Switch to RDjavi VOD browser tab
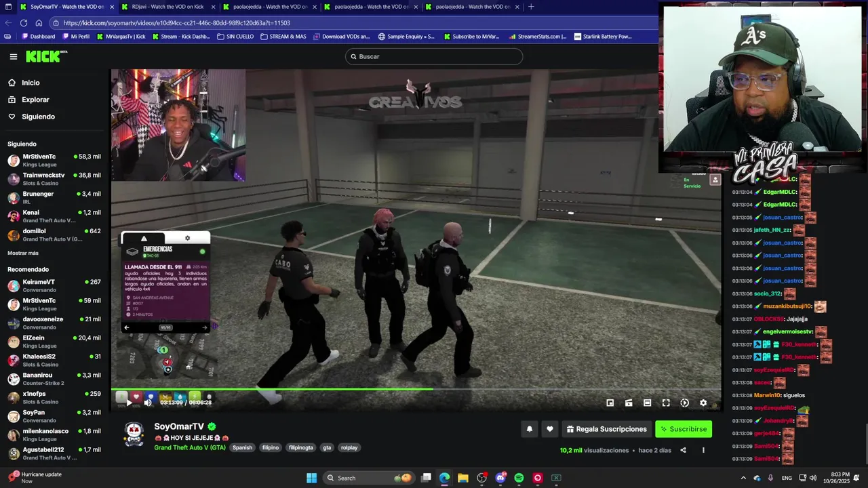 click(167, 7)
